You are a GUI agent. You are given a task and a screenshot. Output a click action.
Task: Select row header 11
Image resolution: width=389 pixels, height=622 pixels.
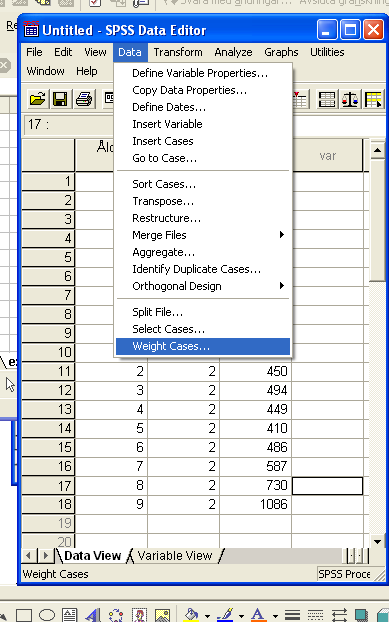[x=48, y=371]
